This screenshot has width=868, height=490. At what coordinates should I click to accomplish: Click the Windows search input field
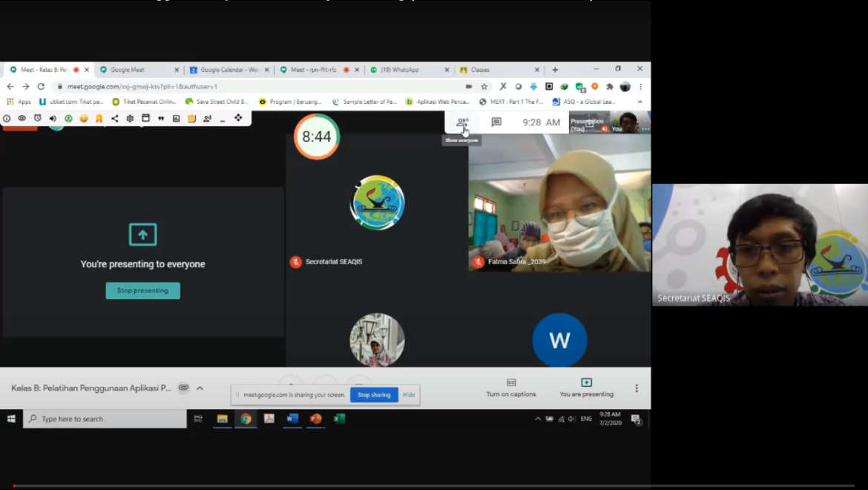pos(104,418)
